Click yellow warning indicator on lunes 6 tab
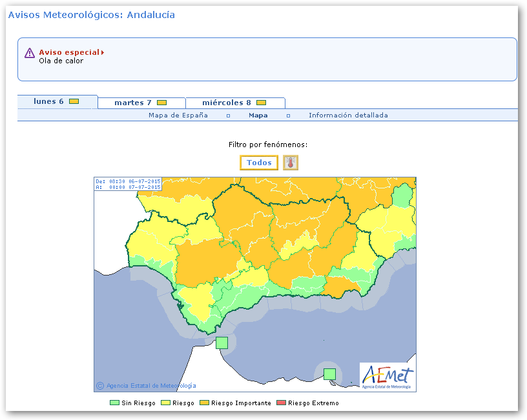 coord(74,102)
